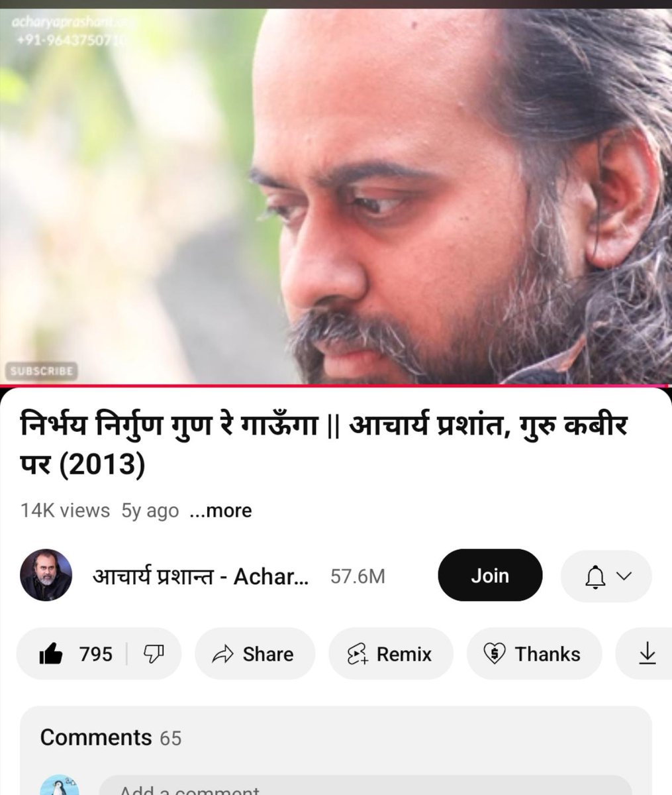The height and width of the screenshot is (795, 672).
Task: Open Remix option icon
Action: [358, 655]
